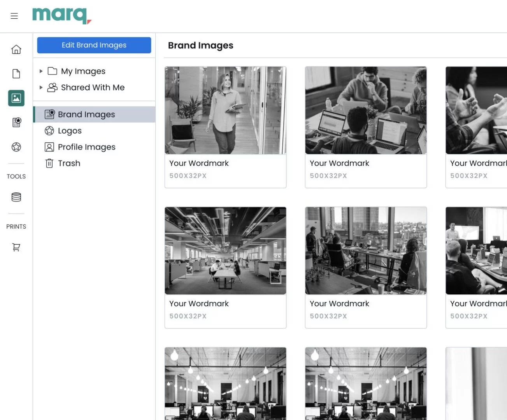Select the Logos category icon
This screenshot has height=420, width=507.
tap(49, 131)
